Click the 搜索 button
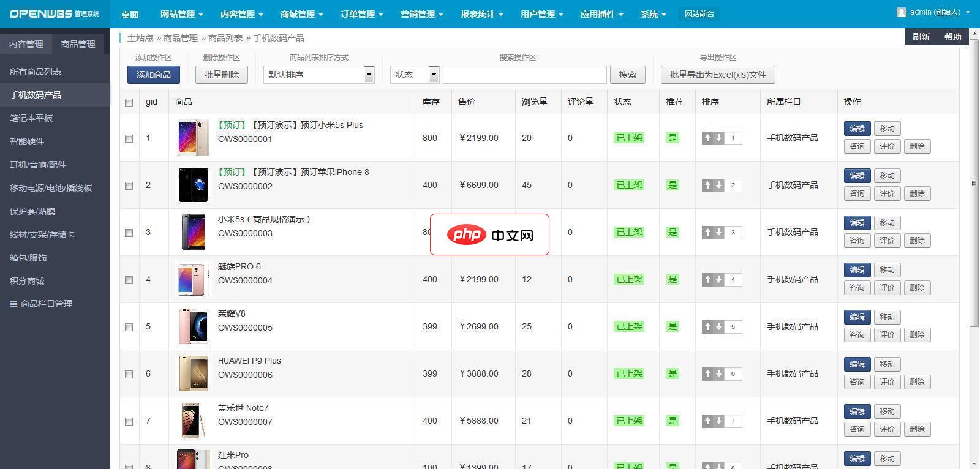This screenshot has height=469, width=980. click(x=627, y=75)
